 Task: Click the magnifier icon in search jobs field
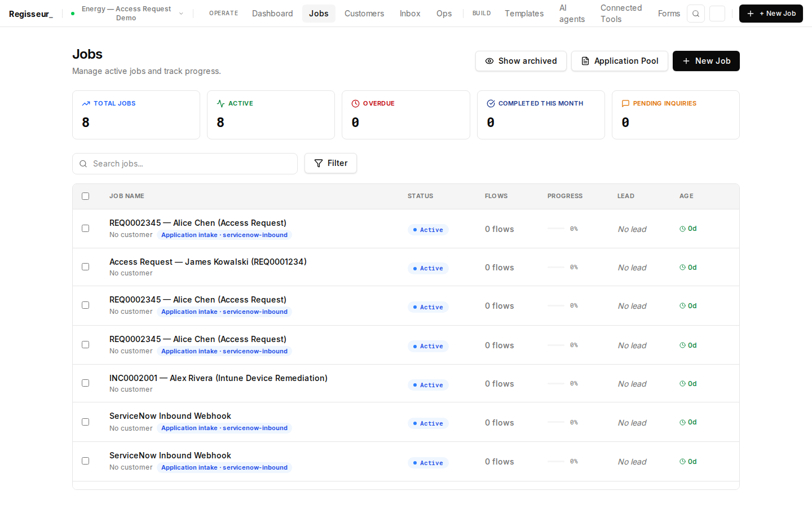click(83, 164)
